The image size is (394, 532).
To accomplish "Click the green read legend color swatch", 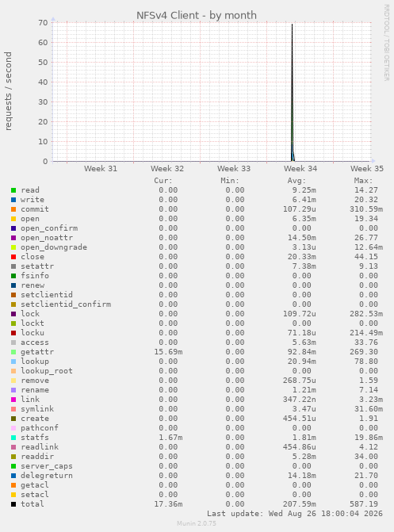I will tap(13, 190).
